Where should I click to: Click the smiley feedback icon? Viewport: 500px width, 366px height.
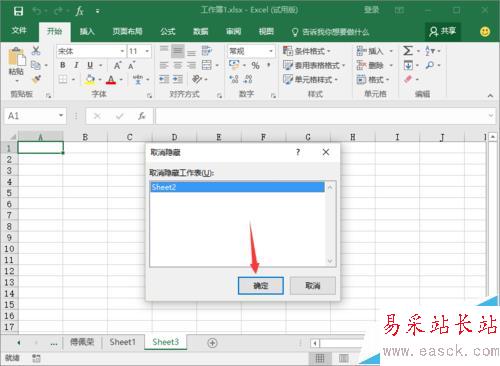(485, 32)
